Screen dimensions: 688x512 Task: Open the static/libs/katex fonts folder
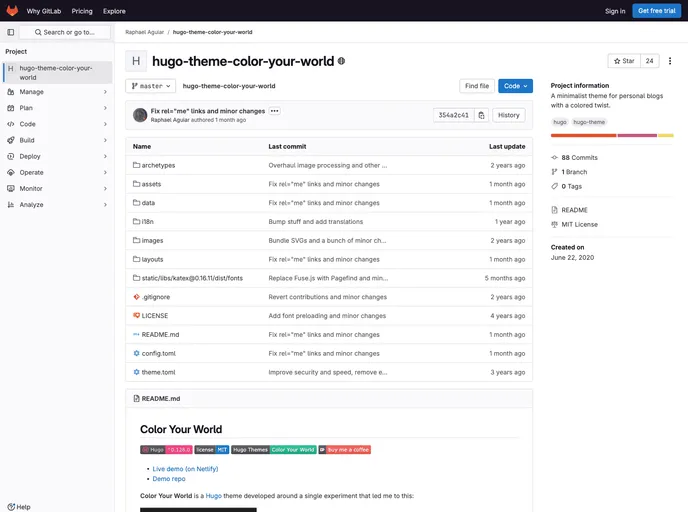tap(192, 278)
